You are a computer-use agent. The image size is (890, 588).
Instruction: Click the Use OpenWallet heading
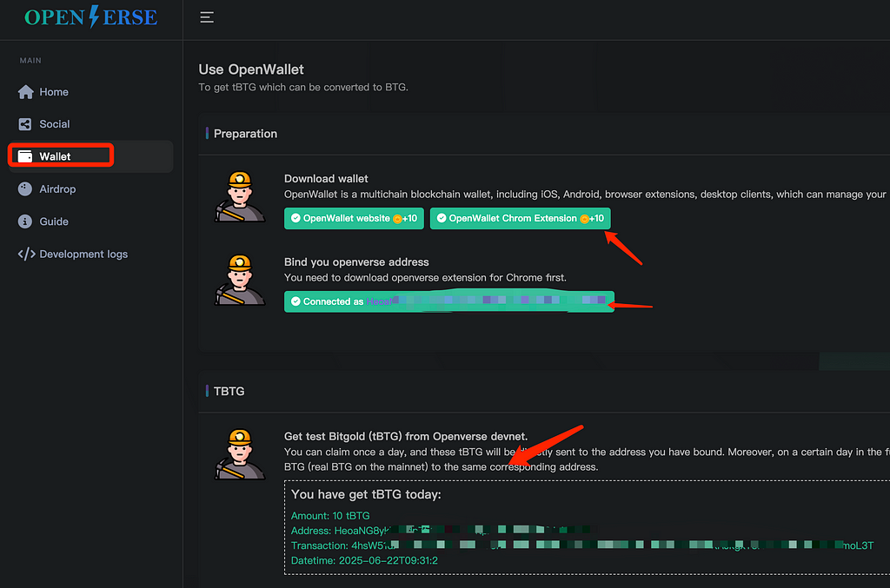[x=251, y=69]
